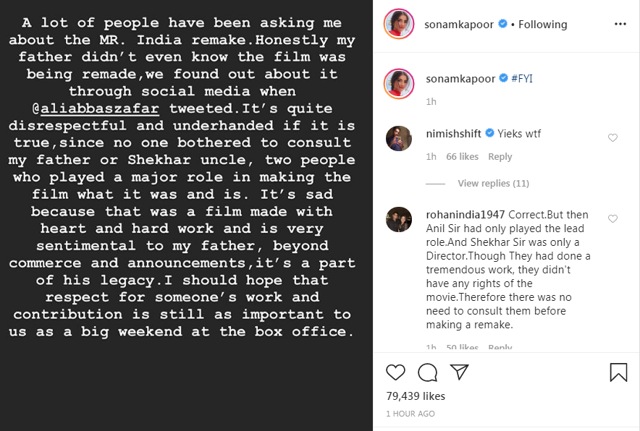Like the post with heart icon
Image resolution: width=640 pixels, height=431 pixels.
click(x=396, y=372)
